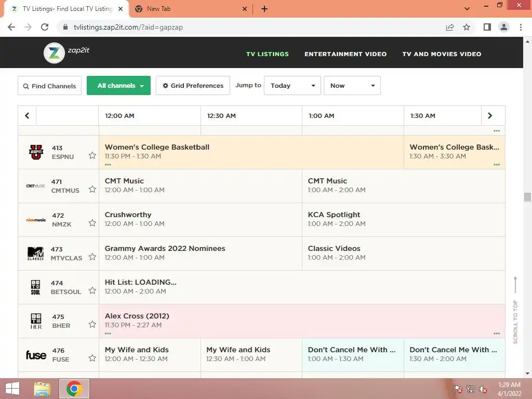Open the KCA Spotlight listing
This screenshot has width=532, height=399.
point(403,220)
